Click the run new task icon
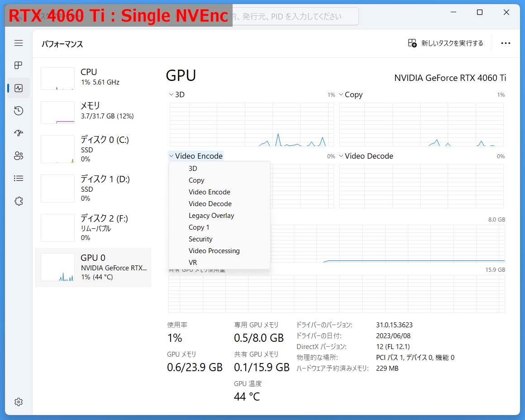Viewport: 525px width, 420px height. (412, 43)
